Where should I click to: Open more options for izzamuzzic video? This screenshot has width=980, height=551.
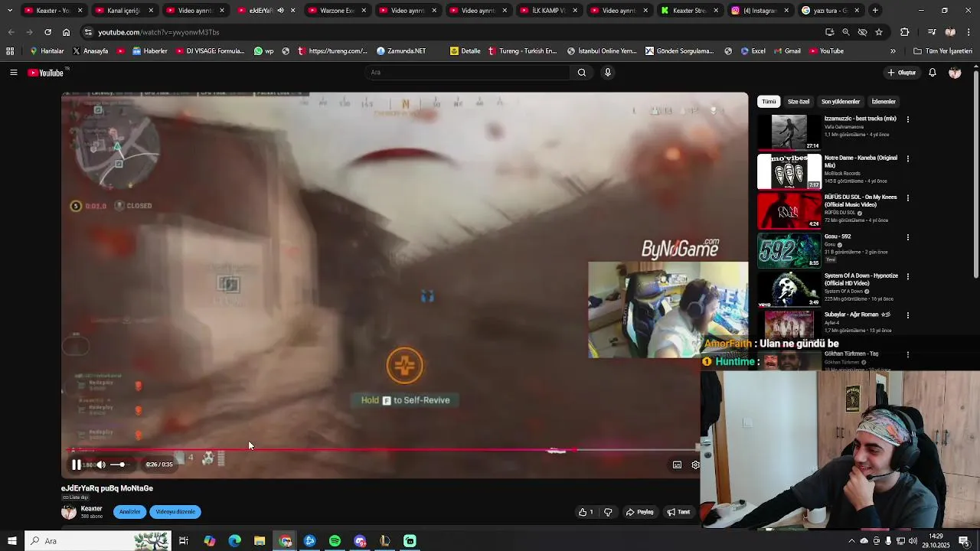coord(908,119)
